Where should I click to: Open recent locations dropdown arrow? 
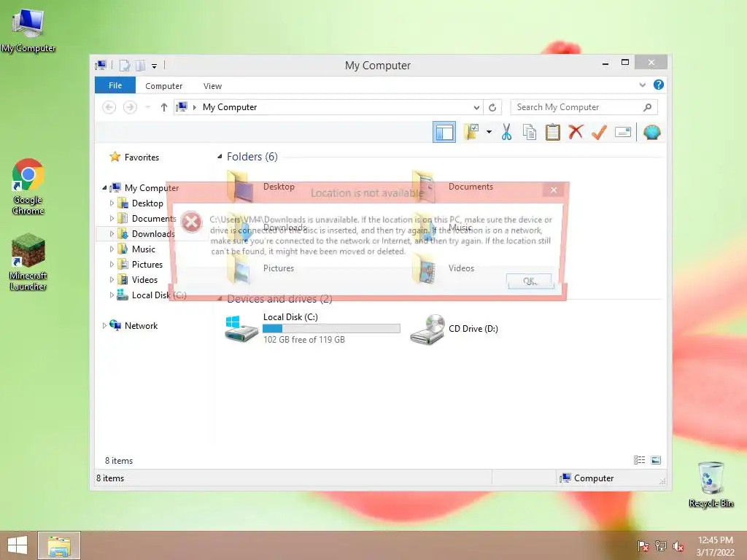pos(147,107)
